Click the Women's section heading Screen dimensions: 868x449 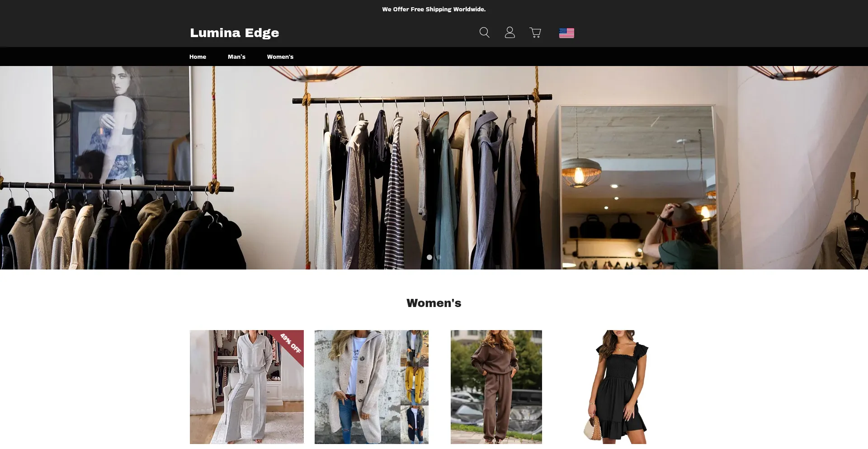point(434,303)
